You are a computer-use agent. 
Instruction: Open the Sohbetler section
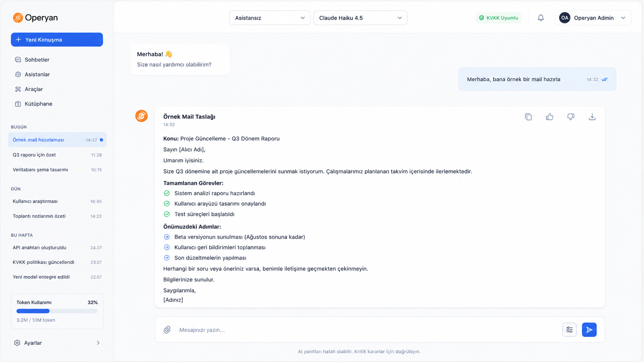[x=57, y=60]
